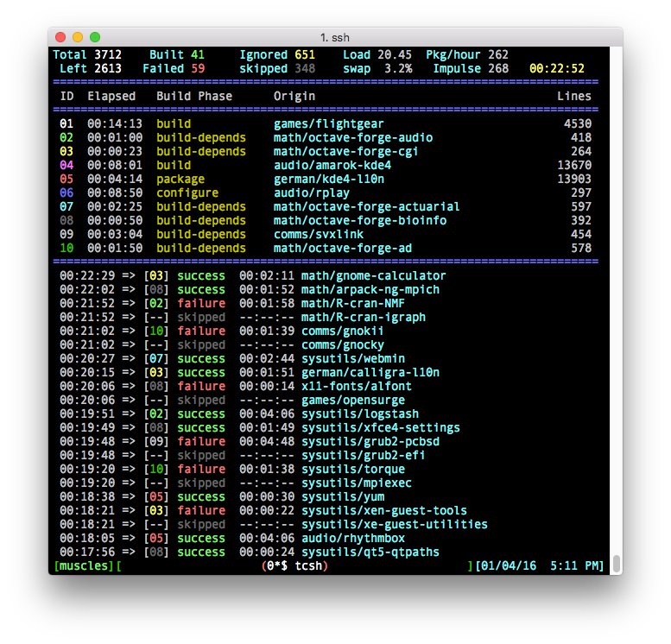Click the yellow 00:22:52 elapsed timer

tap(557, 68)
